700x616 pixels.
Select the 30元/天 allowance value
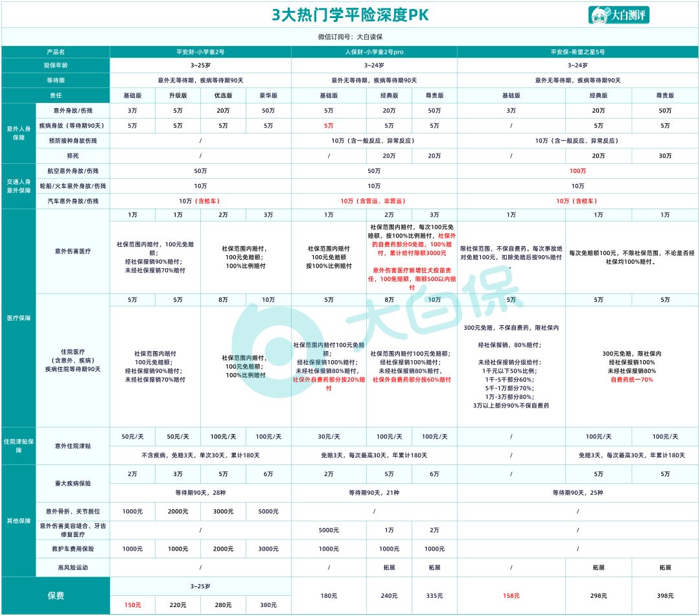point(329,437)
